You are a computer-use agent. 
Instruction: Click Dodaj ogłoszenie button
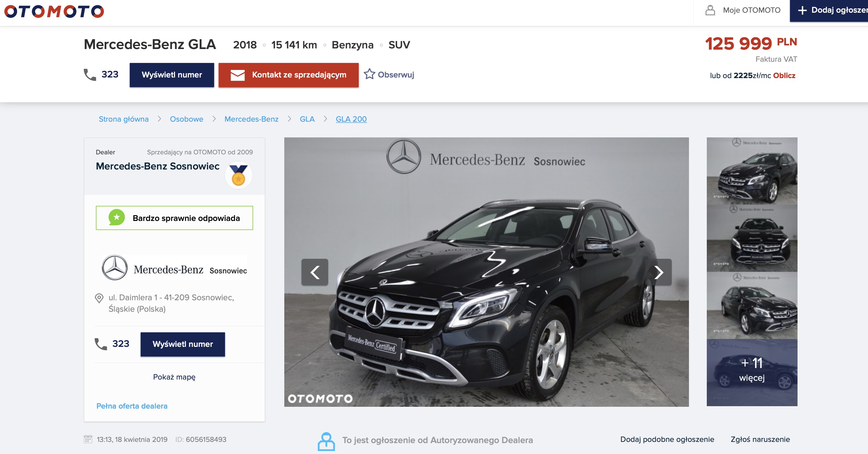(x=829, y=11)
